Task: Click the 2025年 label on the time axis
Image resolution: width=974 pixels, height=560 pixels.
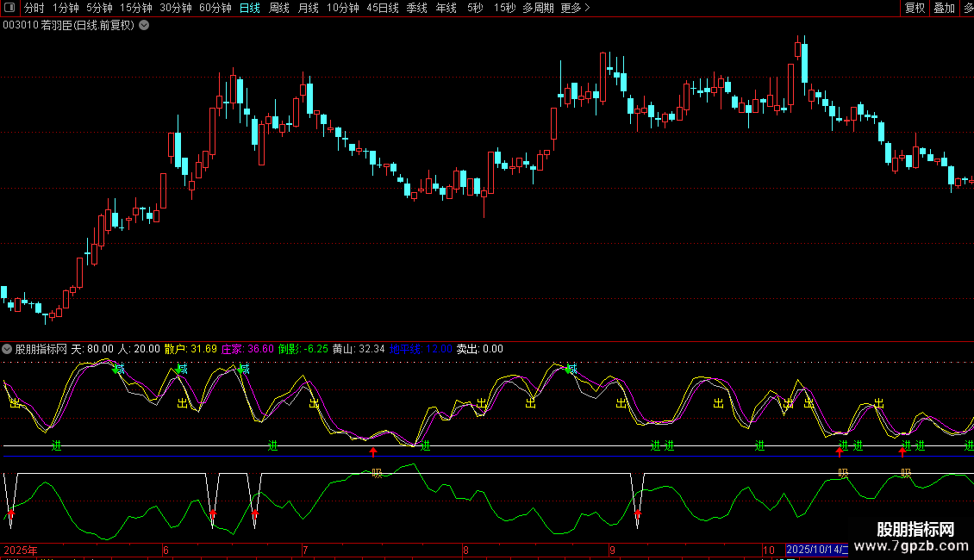Action: [x=21, y=550]
